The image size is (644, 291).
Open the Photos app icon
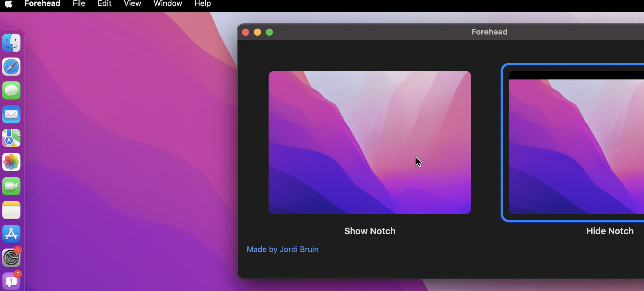tap(11, 162)
